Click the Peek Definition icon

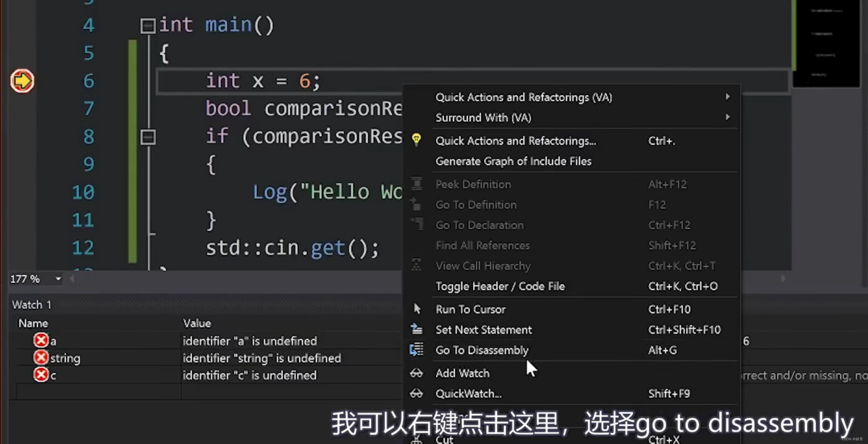point(417,184)
